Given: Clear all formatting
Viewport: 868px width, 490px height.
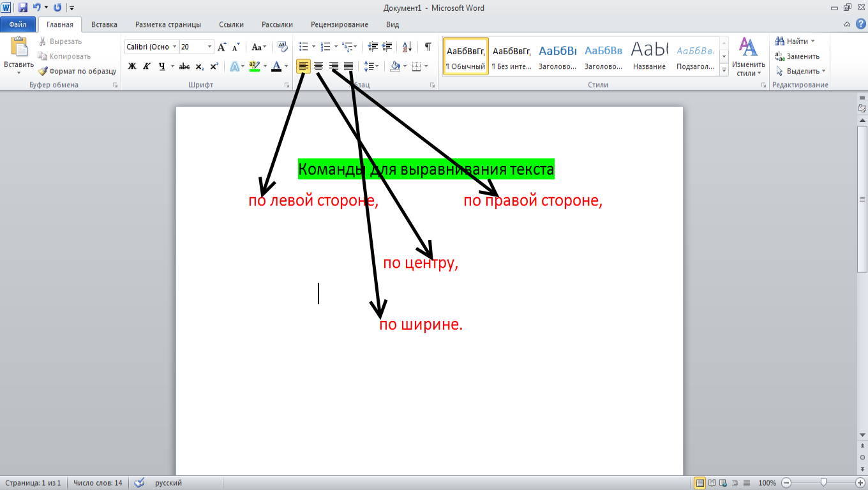Looking at the screenshot, I should coord(283,47).
